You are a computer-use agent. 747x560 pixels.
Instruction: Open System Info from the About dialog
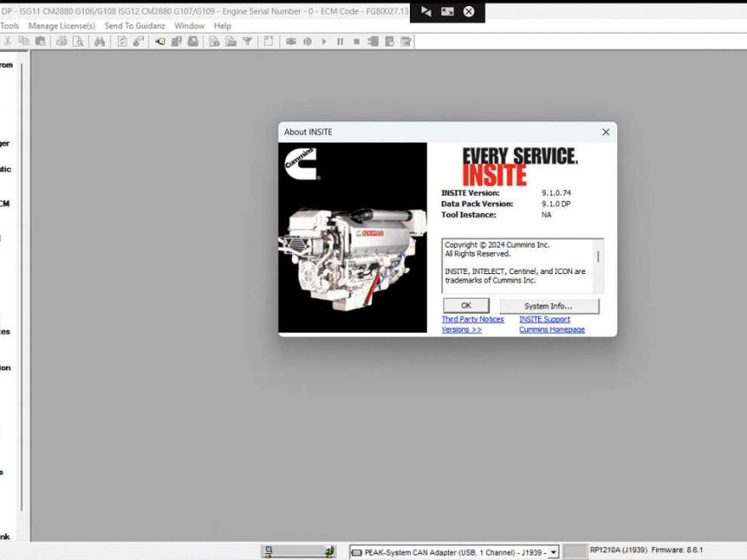[x=549, y=305]
